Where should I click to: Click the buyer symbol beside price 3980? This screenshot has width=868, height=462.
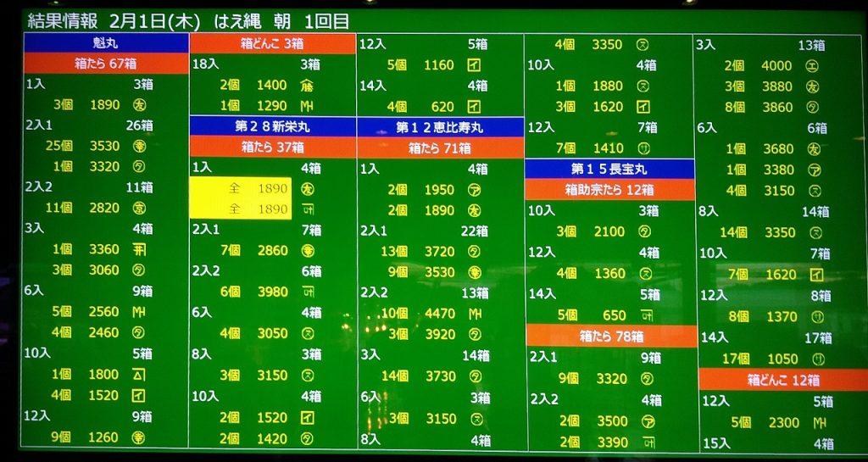tap(307, 292)
